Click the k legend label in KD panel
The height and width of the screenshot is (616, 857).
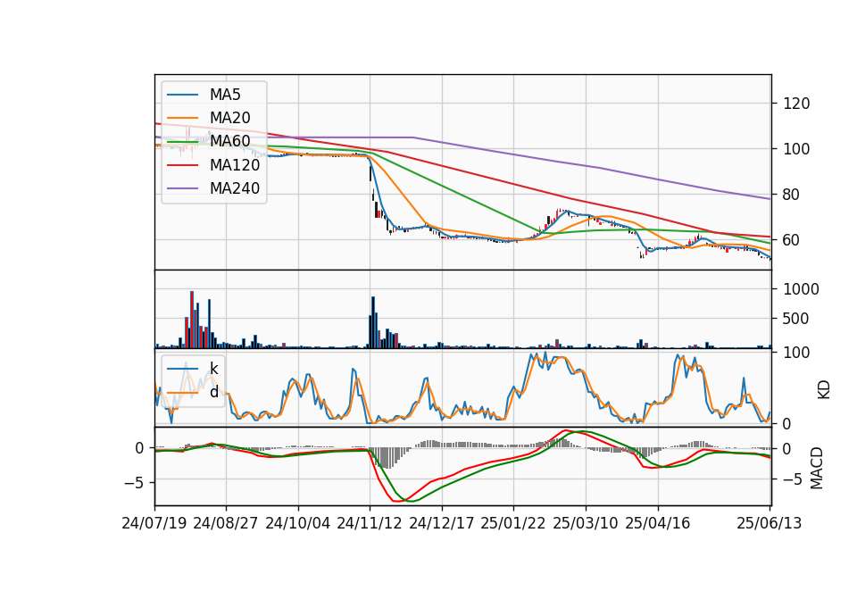tap(213, 369)
